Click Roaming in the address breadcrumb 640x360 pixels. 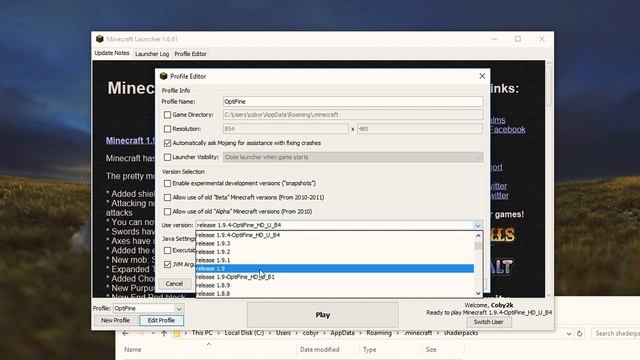(x=379, y=333)
